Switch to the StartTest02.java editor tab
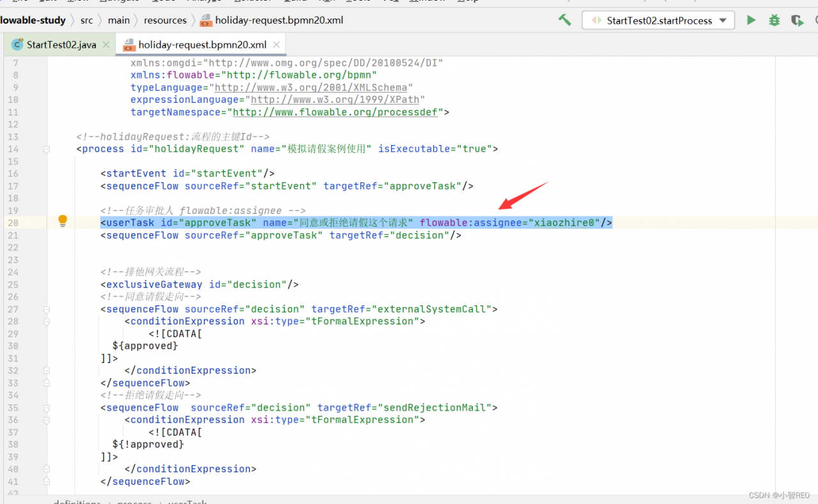 pos(61,45)
